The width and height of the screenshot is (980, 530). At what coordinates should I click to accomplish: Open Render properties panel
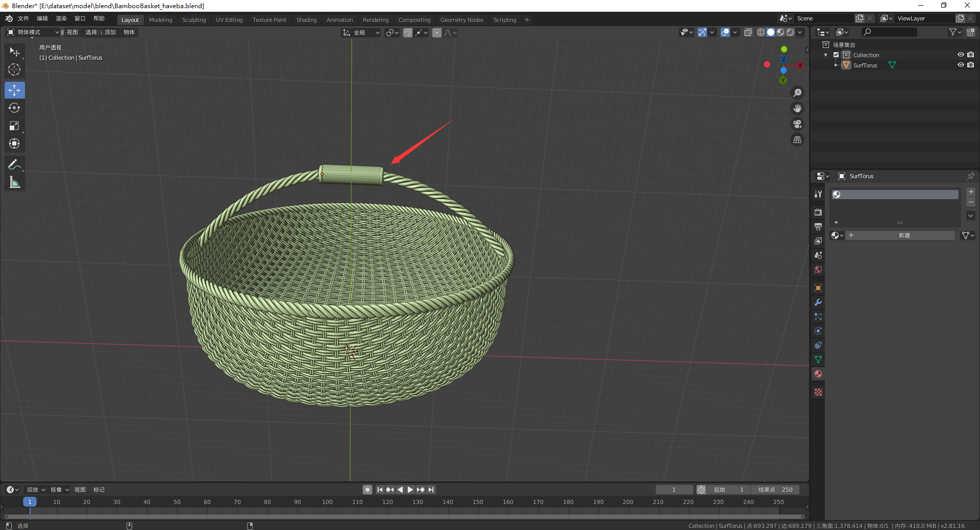point(818,212)
